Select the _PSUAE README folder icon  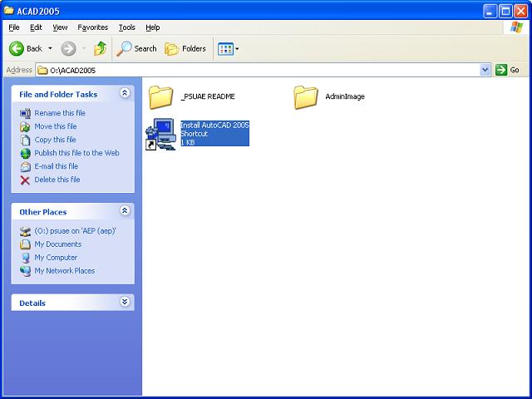click(x=160, y=97)
